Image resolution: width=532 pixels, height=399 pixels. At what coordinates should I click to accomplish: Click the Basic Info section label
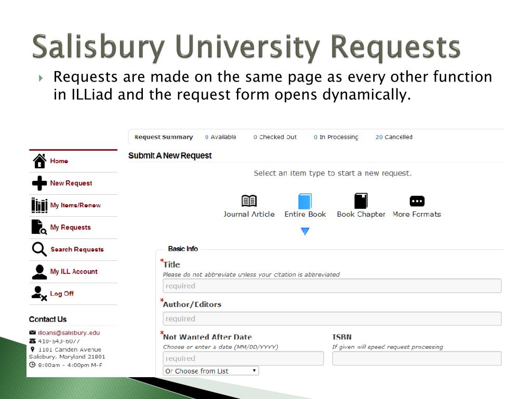(x=183, y=249)
